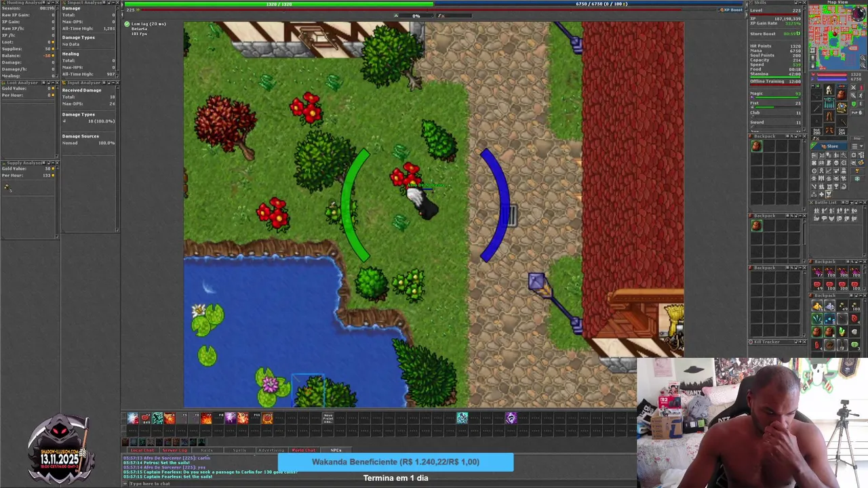Toggle expert mode E button
Viewport: 868px width, 488px height.
click(861, 104)
